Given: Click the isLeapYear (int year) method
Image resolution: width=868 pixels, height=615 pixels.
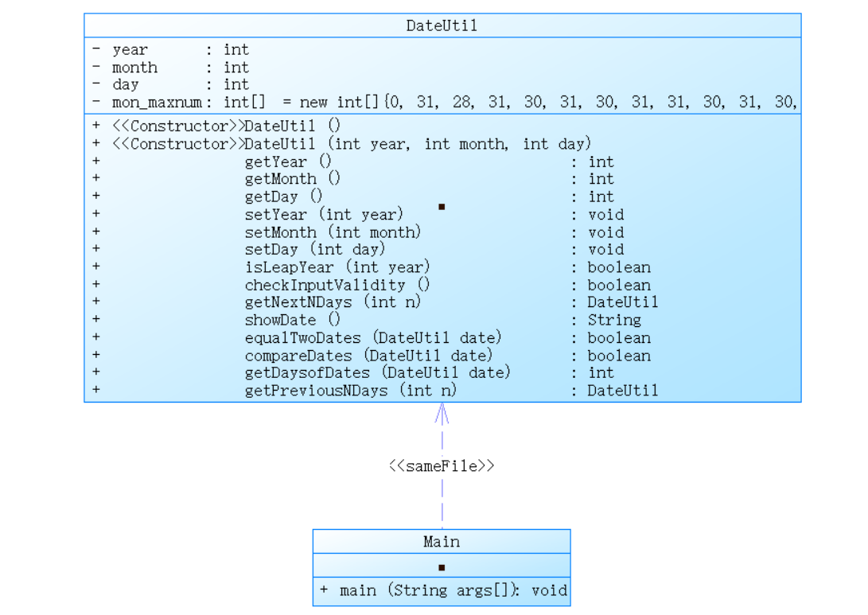Looking at the screenshot, I should click(x=337, y=267).
